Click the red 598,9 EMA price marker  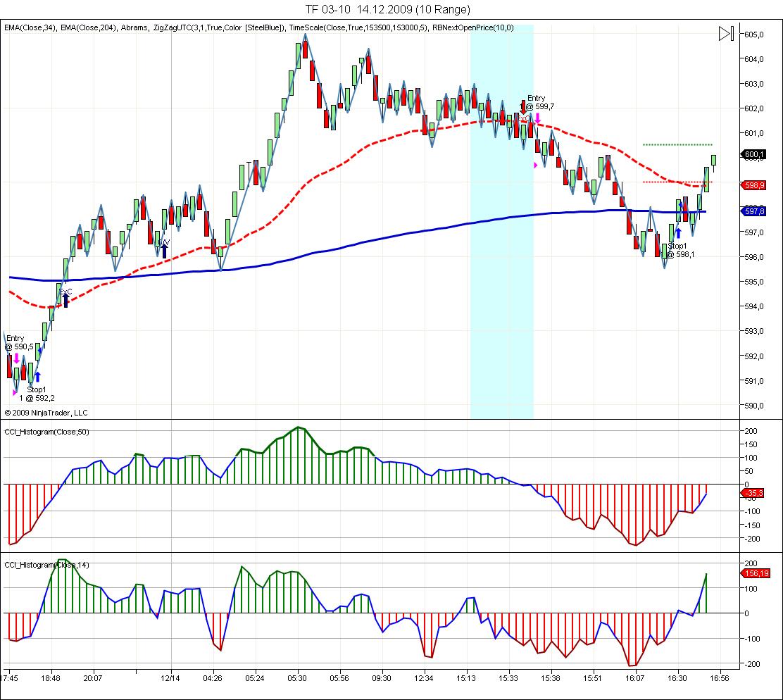point(753,185)
